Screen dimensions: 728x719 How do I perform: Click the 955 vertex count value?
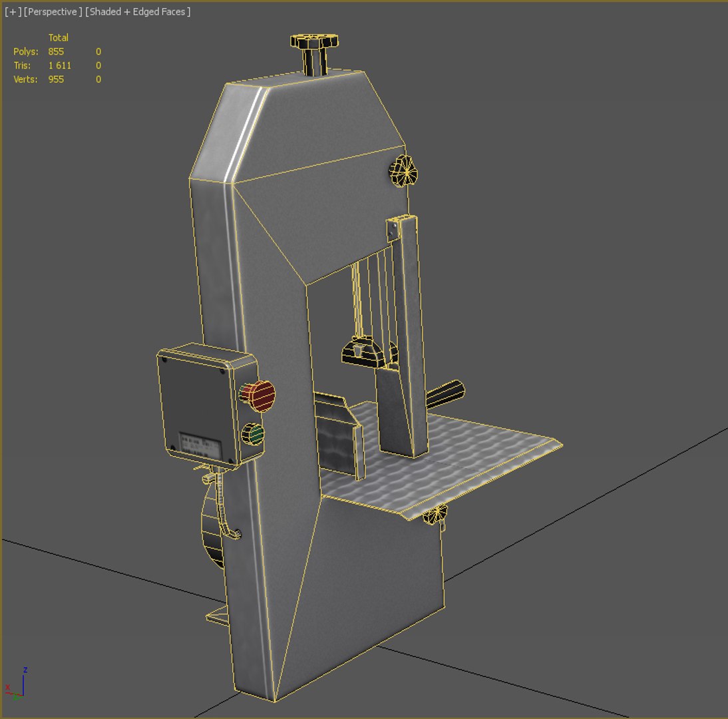56,79
